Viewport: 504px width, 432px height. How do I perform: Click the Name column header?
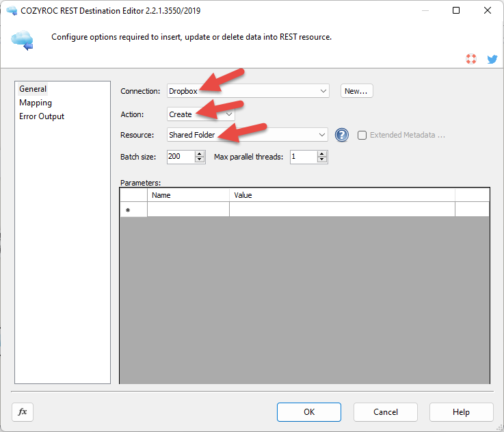pyautogui.click(x=188, y=195)
